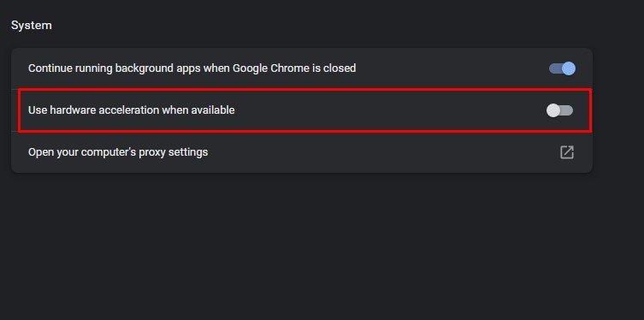Open proxy settings via external-link icon
The width and height of the screenshot is (644, 320).
pos(567,152)
